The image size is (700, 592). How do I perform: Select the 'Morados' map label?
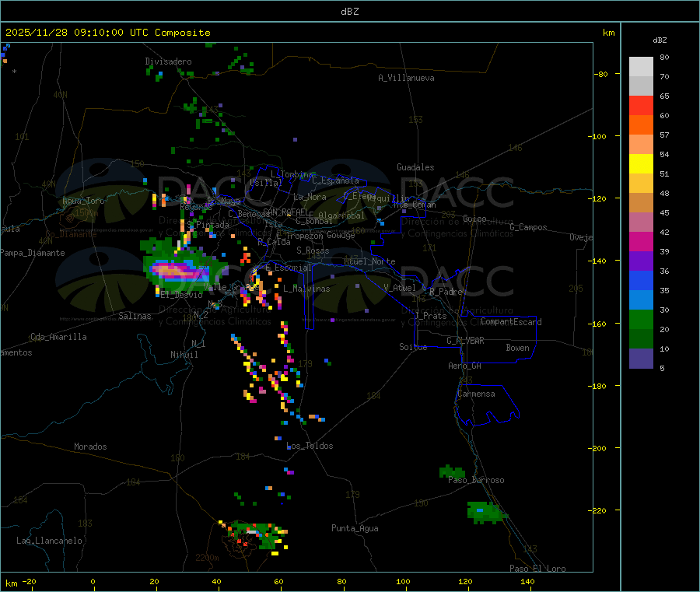point(90,447)
